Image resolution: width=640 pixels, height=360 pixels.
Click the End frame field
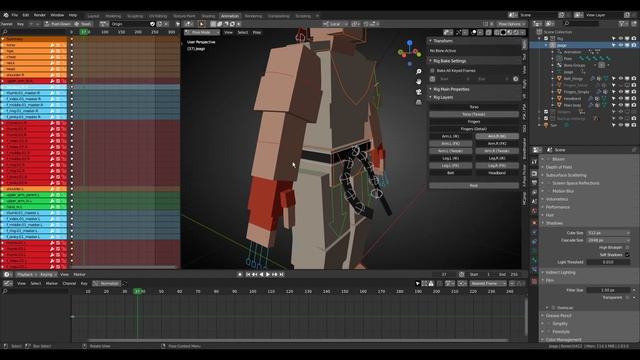508,275
